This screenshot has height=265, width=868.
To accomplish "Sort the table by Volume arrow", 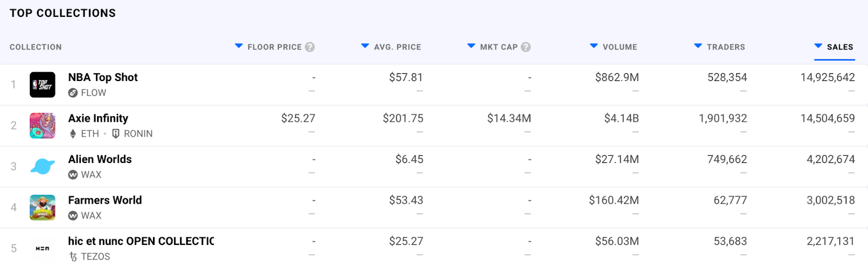I will coord(594,46).
